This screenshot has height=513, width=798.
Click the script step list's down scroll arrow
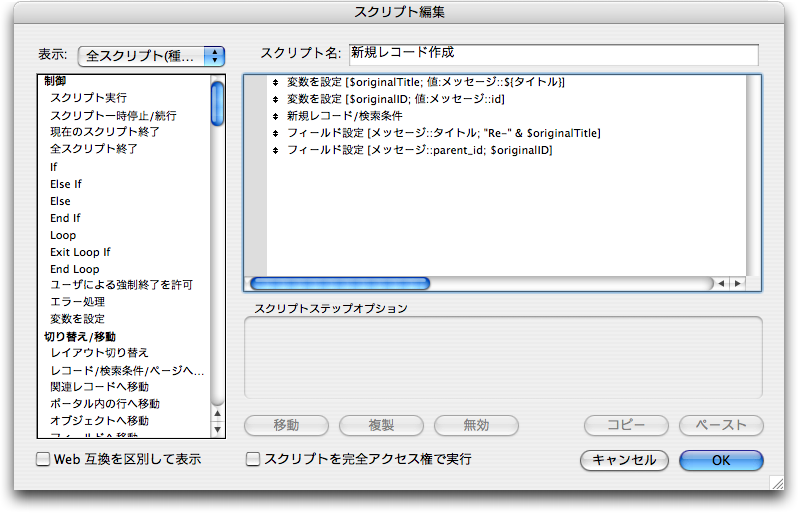click(x=217, y=430)
